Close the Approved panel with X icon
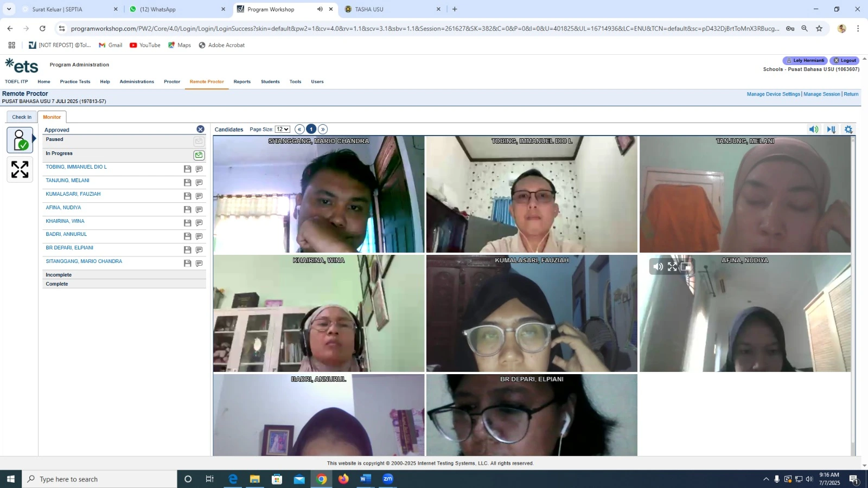Image resolution: width=868 pixels, height=488 pixels. click(201, 129)
